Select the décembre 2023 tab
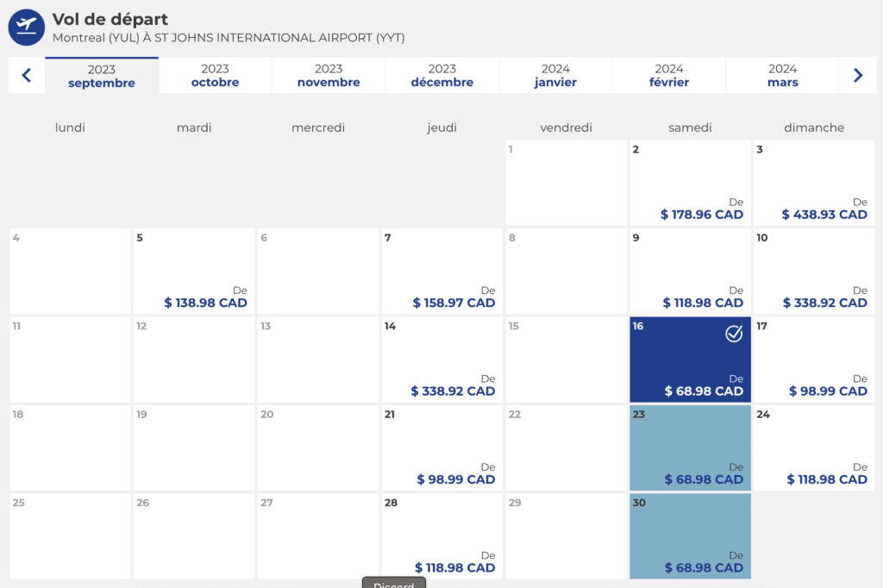This screenshot has height=588, width=883. [x=441, y=76]
